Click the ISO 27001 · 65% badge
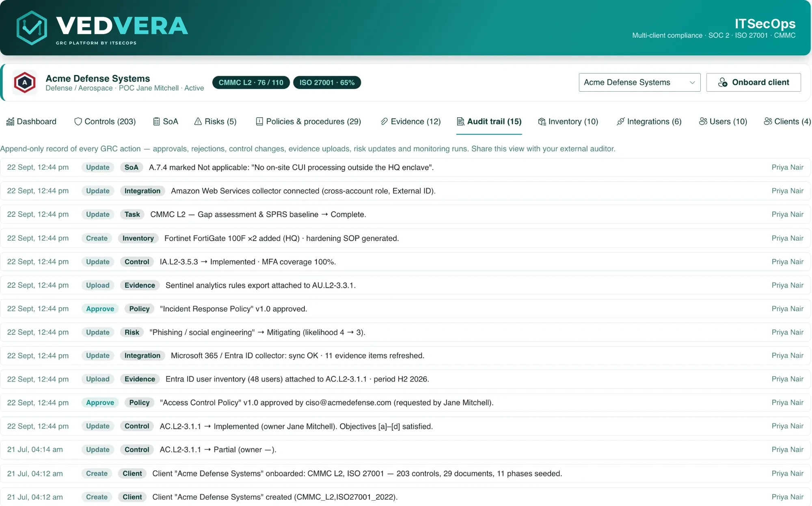 [x=327, y=82]
